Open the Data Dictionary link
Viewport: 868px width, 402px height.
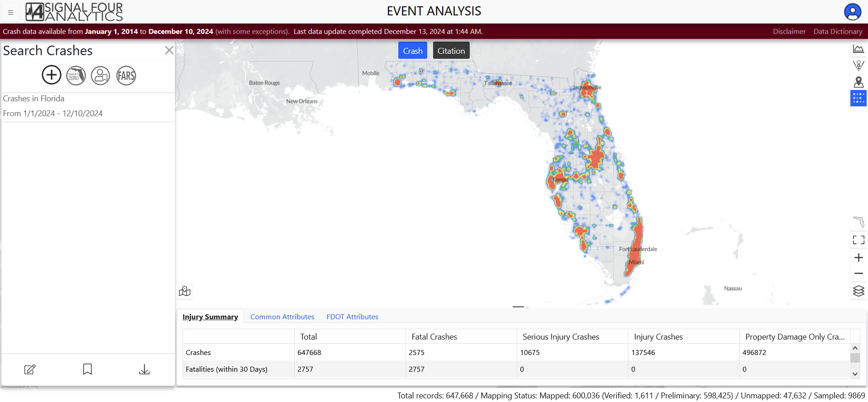coord(838,31)
